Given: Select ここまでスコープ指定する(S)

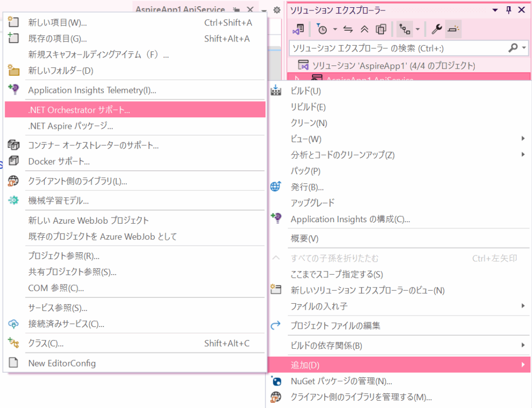Looking at the screenshot, I should pos(398,274).
